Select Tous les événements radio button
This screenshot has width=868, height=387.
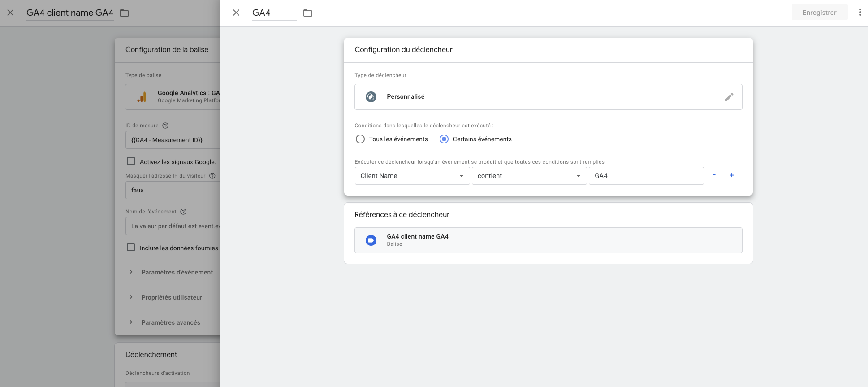(360, 139)
